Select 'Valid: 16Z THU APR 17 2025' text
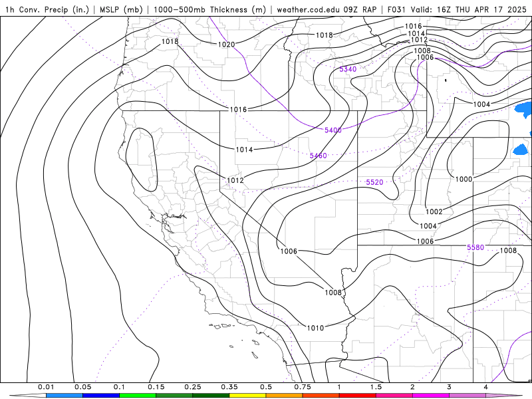Image resolution: width=532 pixels, height=399 pixels. [x=468, y=9]
